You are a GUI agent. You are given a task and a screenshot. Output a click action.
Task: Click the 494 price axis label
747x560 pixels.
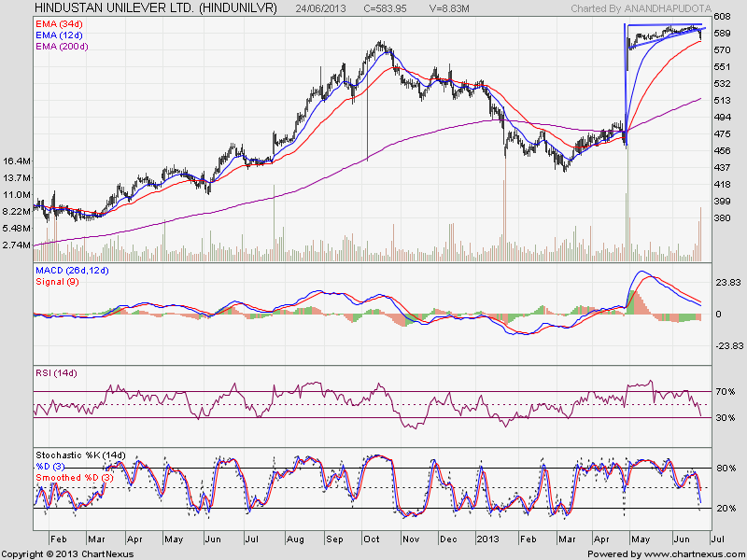[722, 118]
